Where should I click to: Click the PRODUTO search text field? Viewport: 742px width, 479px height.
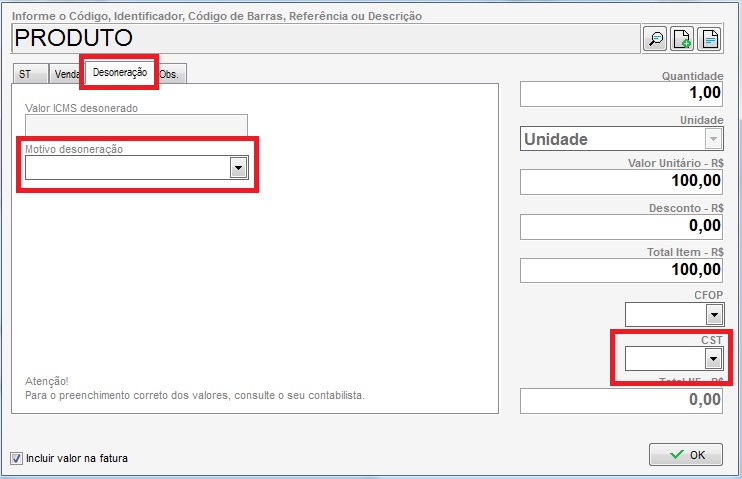320,39
